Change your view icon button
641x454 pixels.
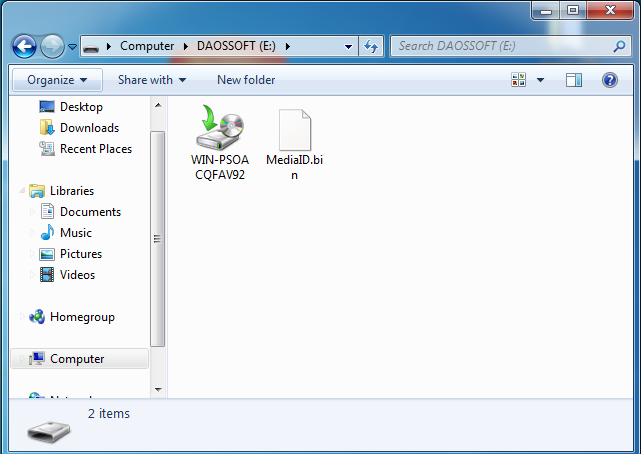(518, 80)
